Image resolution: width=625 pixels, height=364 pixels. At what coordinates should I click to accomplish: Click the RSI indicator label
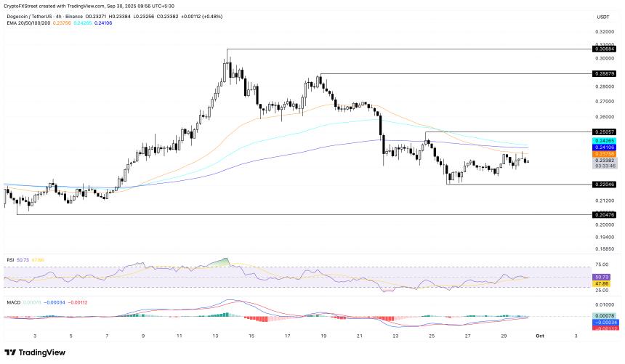pos(11,260)
